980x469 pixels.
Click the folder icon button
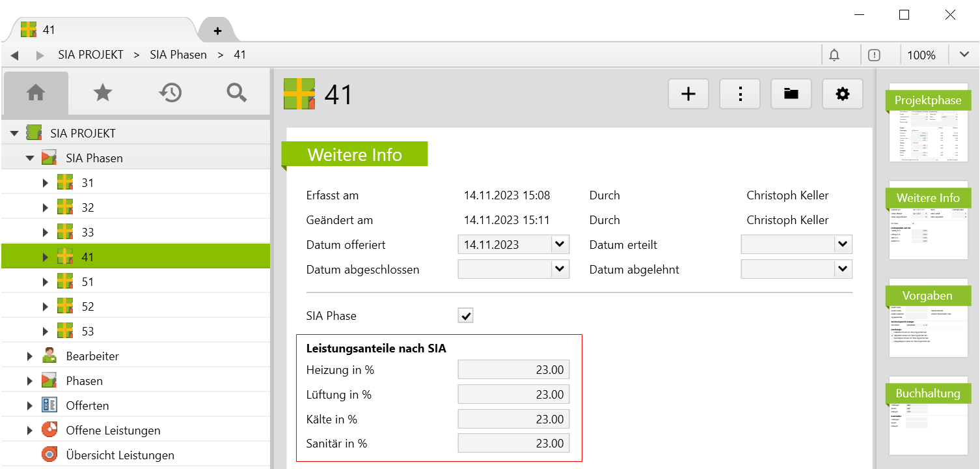tap(791, 94)
